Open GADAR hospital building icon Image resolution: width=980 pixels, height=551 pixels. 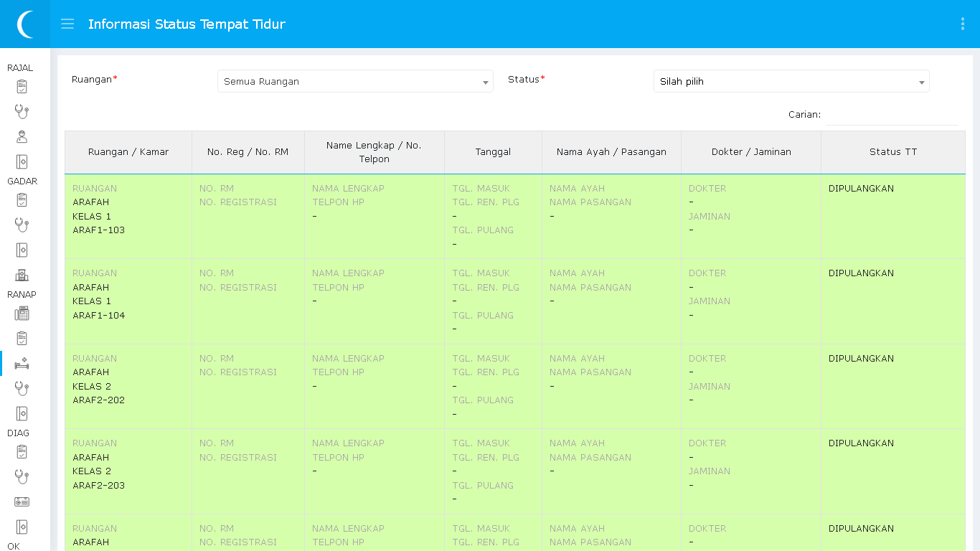[x=22, y=275]
